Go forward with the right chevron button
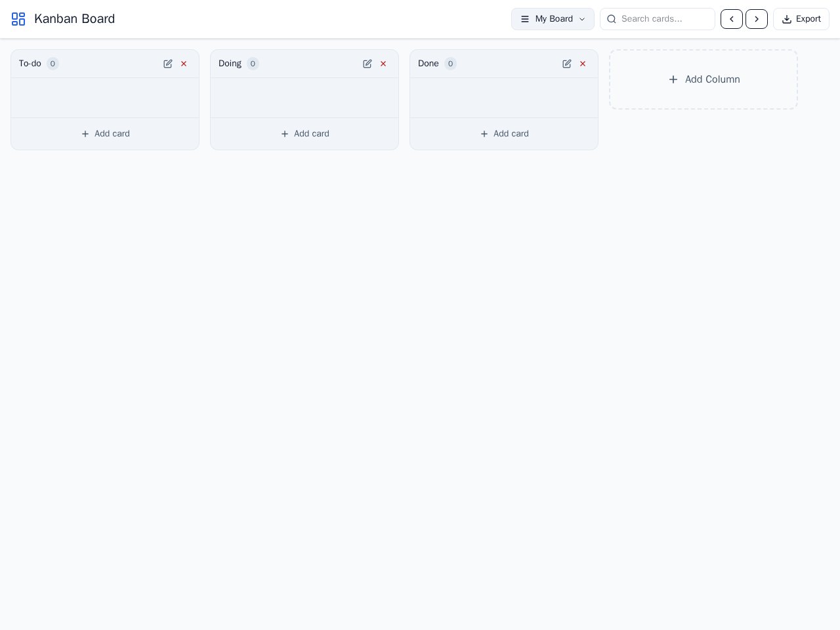Image resolution: width=840 pixels, height=630 pixels. tap(757, 19)
